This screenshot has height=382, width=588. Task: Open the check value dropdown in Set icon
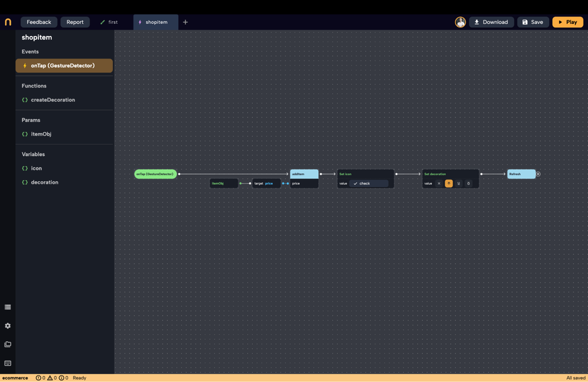coord(369,184)
